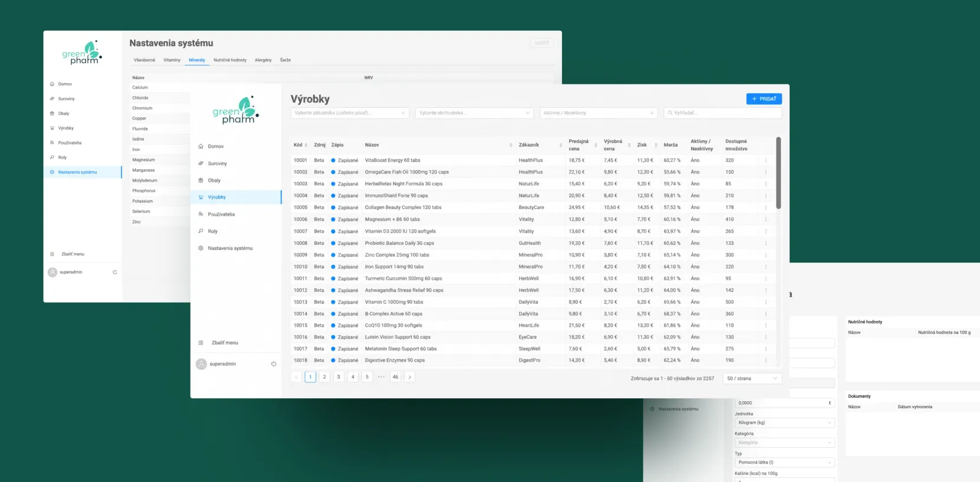Click previous page arrow in pagination
The width and height of the screenshot is (980, 482).
[x=296, y=377]
